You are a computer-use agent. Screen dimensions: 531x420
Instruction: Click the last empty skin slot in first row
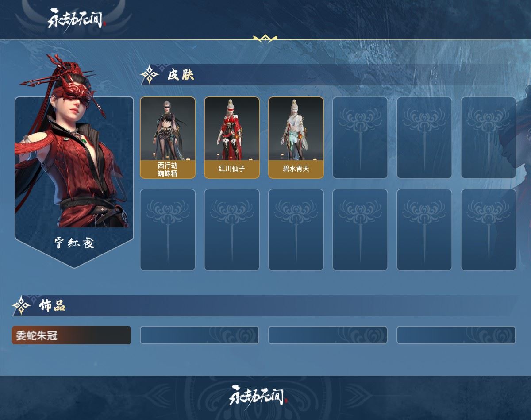[x=489, y=138]
